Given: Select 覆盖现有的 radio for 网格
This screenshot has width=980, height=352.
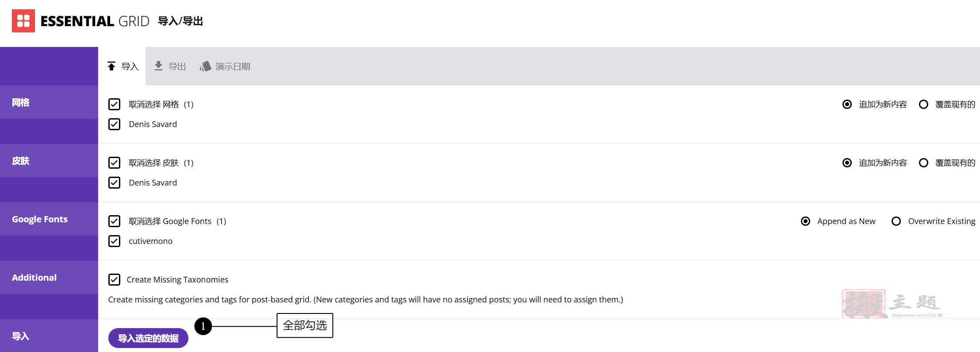Looking at the screenshot, I should (x=923, y=104).
